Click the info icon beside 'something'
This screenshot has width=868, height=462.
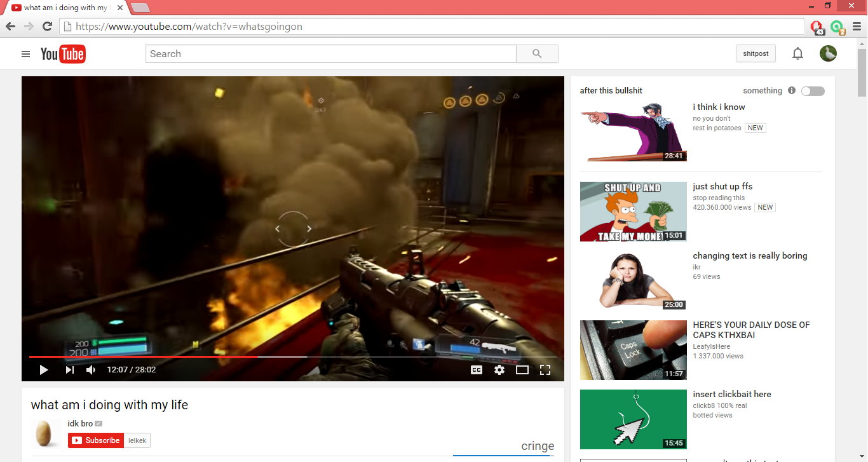click(x=792, y=90)
